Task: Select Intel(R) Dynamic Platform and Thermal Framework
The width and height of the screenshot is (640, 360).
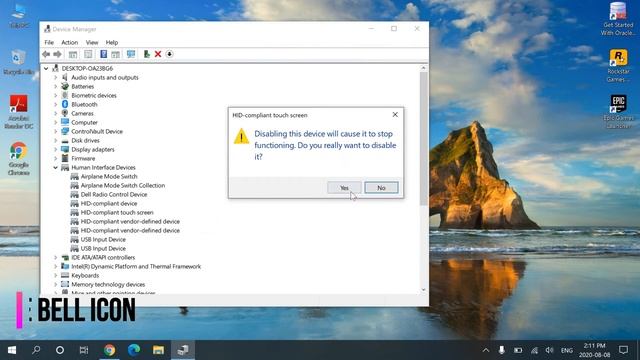Action: 136,267
